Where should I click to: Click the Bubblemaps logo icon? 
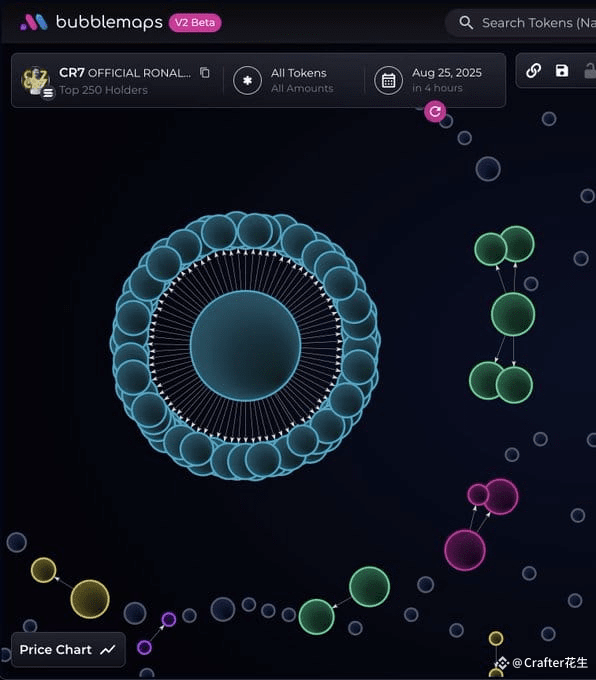[x=34, y=22]
